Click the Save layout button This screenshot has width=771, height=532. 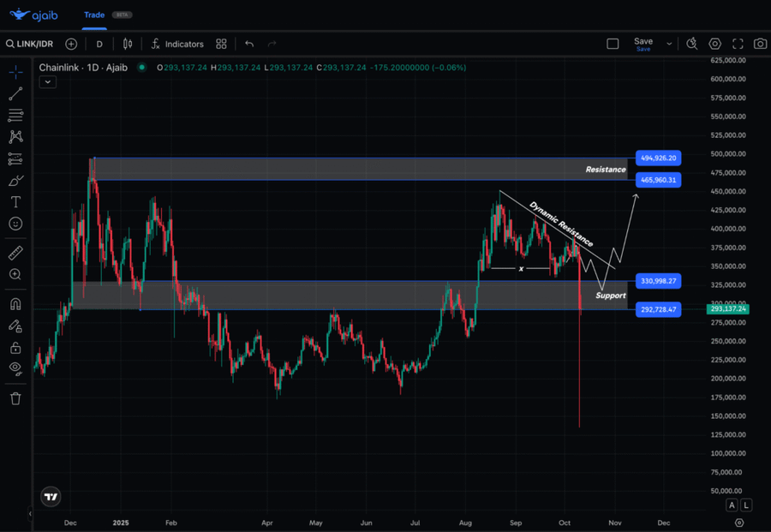click(642, 43)
